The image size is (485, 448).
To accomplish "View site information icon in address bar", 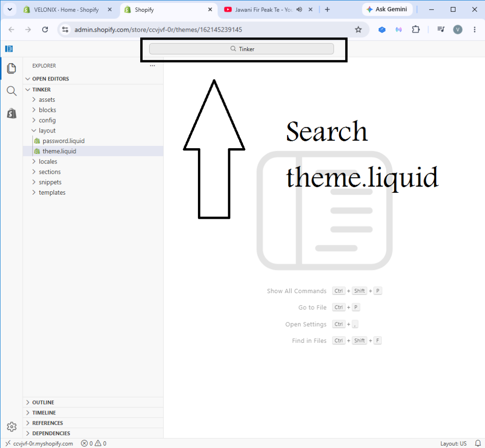I will pyautogui.click(x=65, y=30).
